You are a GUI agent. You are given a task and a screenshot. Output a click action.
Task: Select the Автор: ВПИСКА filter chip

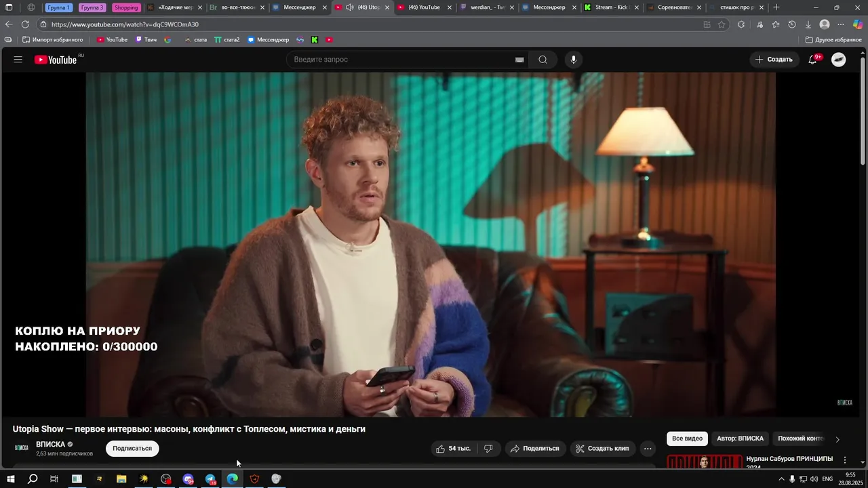coord(740,439)
